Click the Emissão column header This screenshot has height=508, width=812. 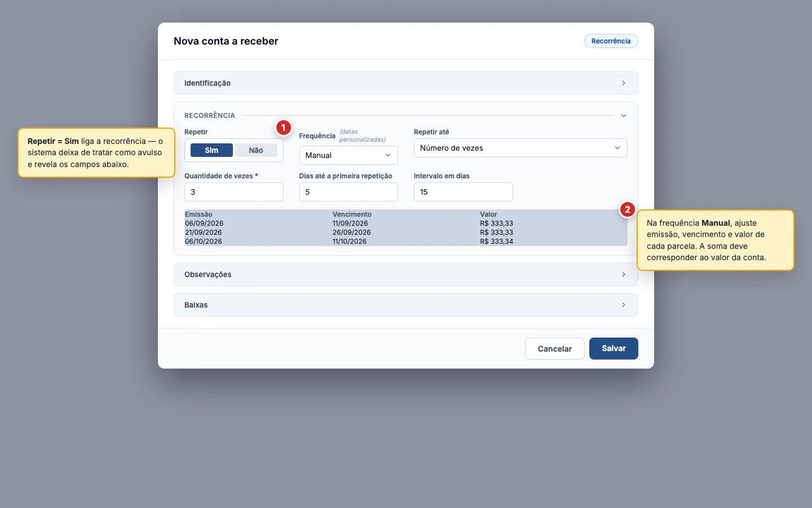tap(198, 214)
